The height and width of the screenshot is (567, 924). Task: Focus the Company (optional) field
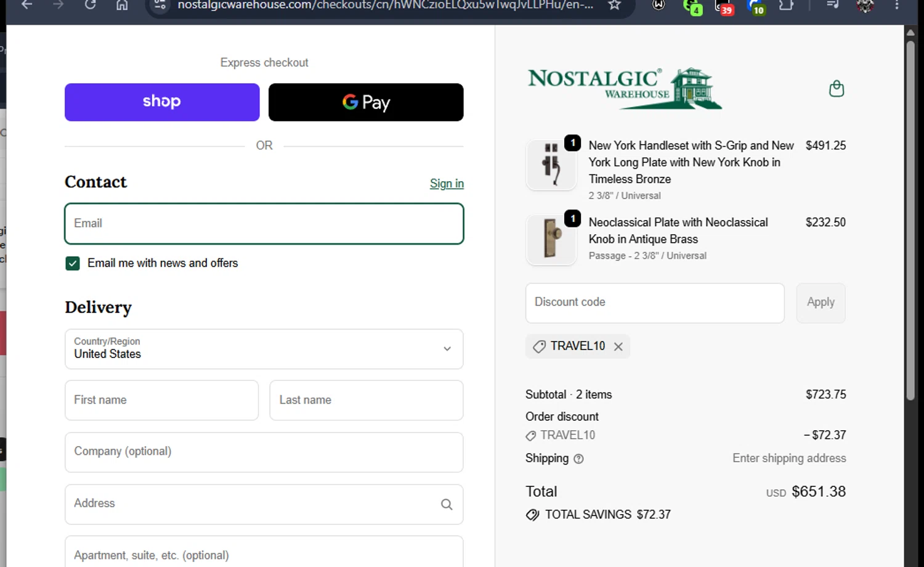point(264,452)
